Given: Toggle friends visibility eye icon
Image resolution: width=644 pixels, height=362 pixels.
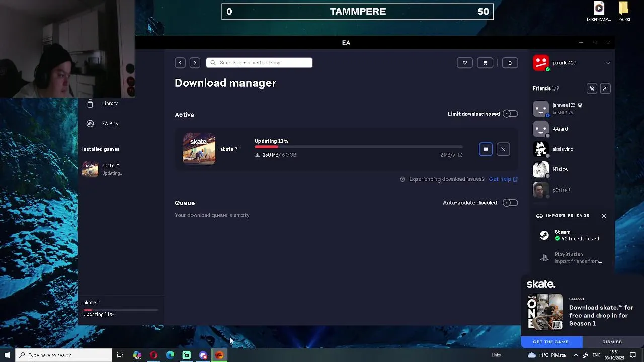Looking at the screenshot, I should point(592,88).
